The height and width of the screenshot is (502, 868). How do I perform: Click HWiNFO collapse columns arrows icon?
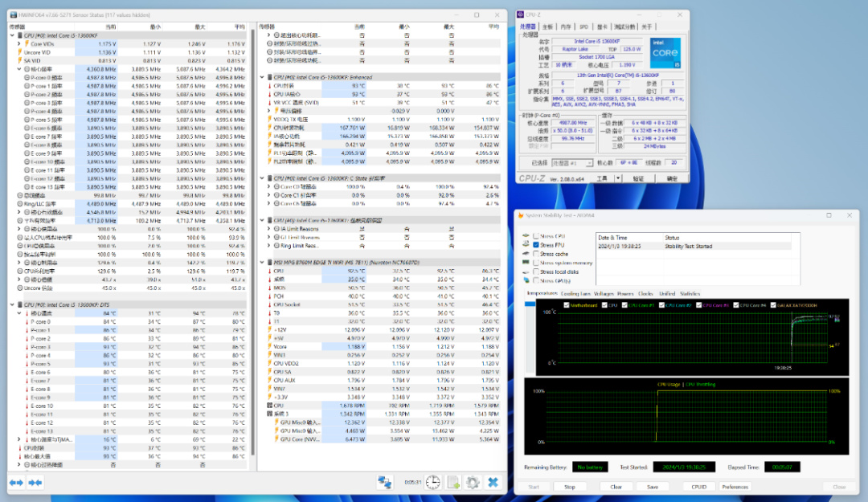click(x=35, y=482)
